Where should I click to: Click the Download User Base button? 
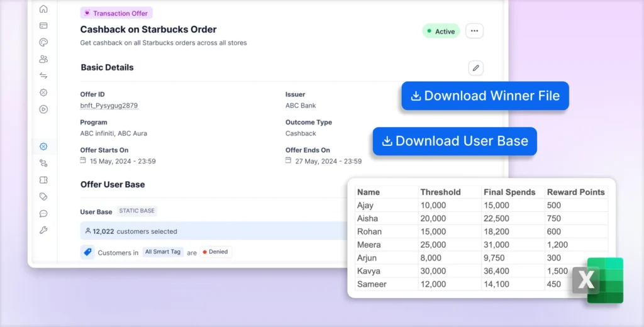click(455, 141)
